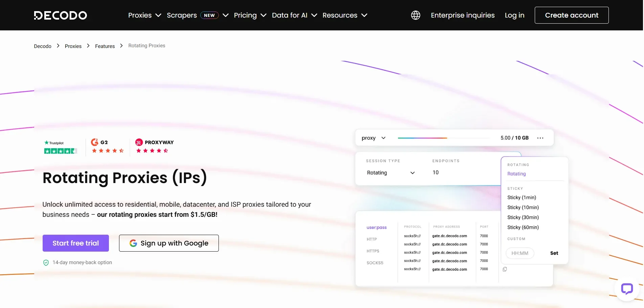Click the Rotating Proxies breadcrumb text
The height and width of the screenshot is (308, 644).
(147, 46)
